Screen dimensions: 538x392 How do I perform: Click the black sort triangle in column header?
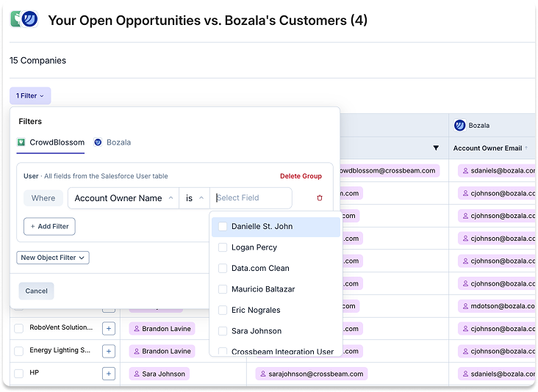pos(436,148)
